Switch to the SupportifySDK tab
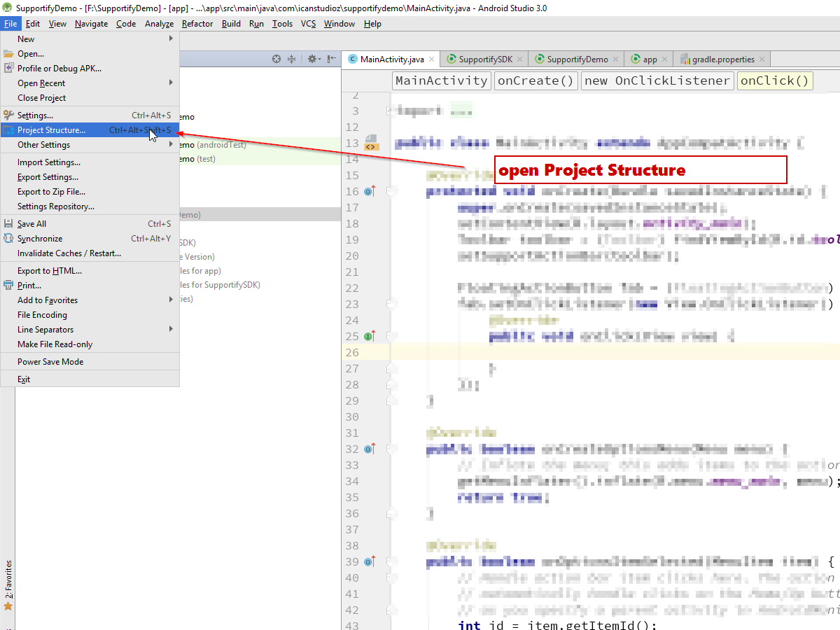The image size is (840, 630). [x=484, y=59]
